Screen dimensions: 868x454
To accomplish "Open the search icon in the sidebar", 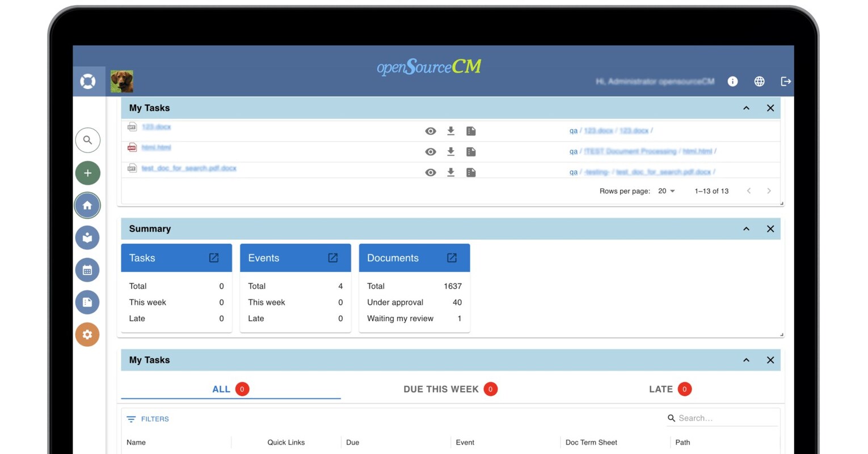I will tap(87, 140).
